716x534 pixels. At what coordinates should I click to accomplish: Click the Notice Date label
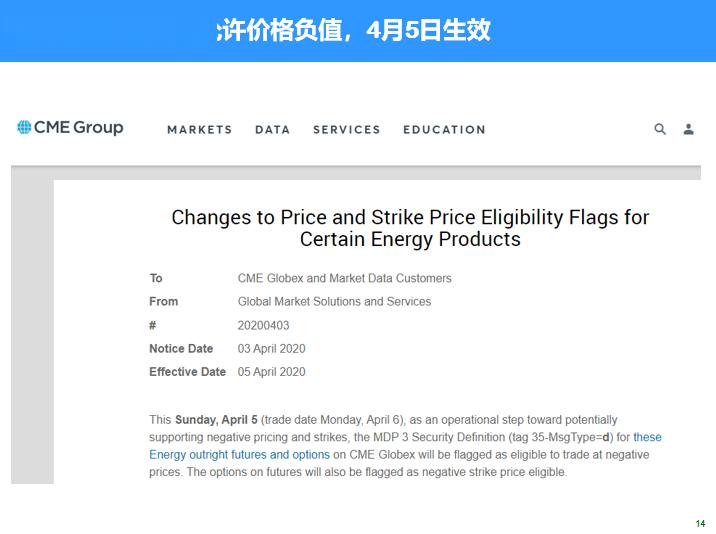pos(181,349)
